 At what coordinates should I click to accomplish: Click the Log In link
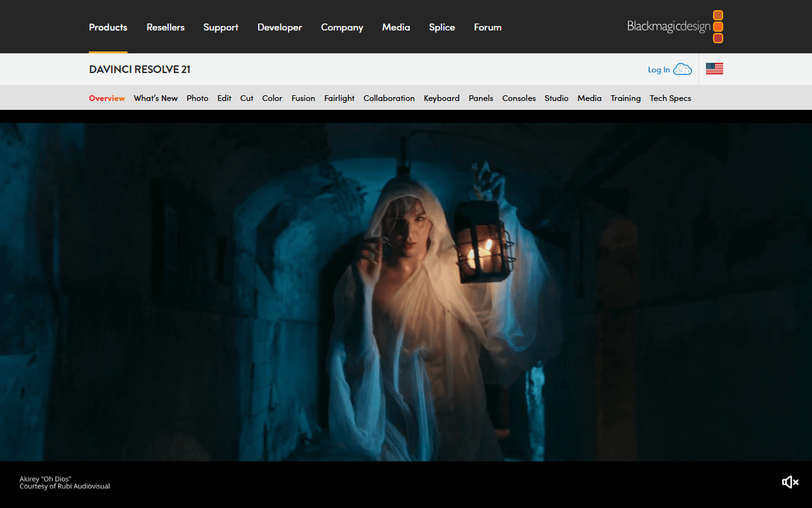[658, 70]
